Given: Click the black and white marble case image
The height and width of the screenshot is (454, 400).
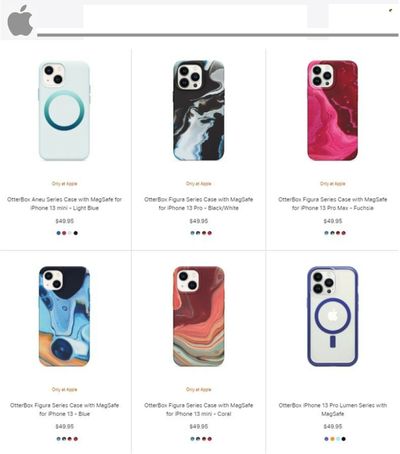Looking at the screenshot, I should [x=199, y=110].
